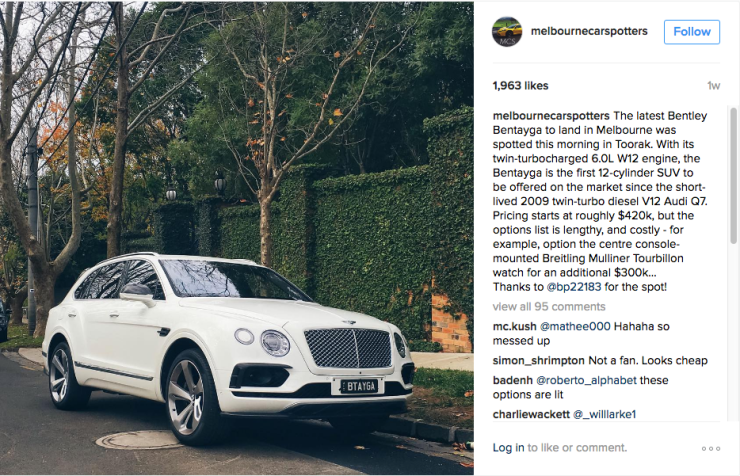Click the 1,963 likes count

point(520,86)
